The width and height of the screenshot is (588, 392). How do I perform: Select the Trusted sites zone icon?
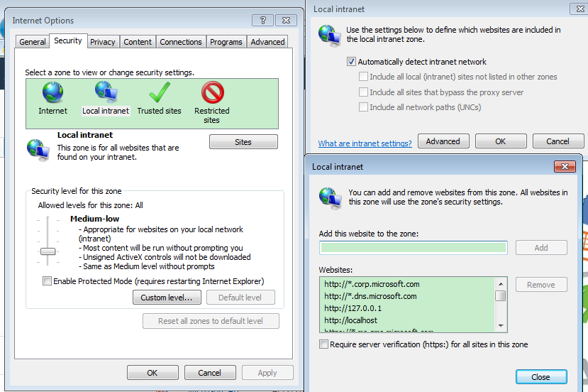[160, 93]
